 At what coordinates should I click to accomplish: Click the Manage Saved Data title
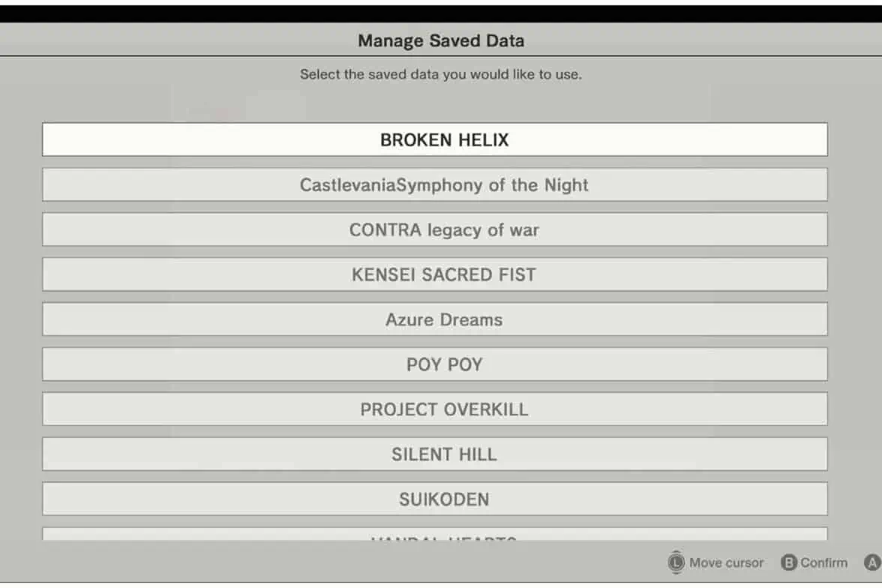click(441, 40)
